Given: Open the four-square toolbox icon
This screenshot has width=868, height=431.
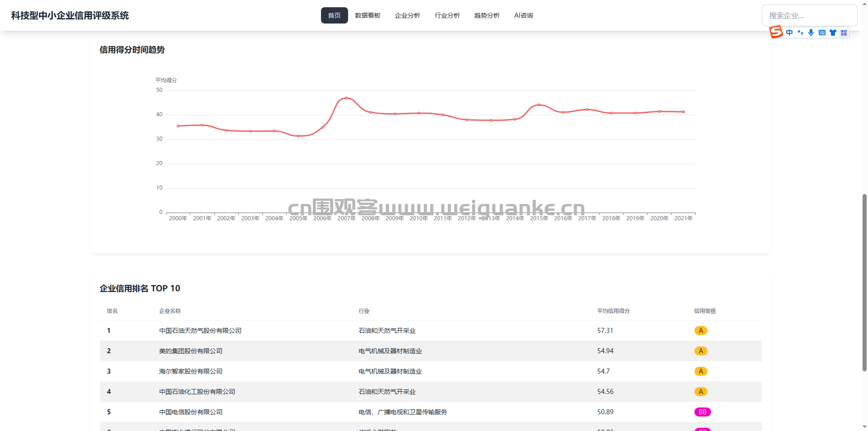Looking at the screenshot, I should pyautogui.click(x=844, y=33).
